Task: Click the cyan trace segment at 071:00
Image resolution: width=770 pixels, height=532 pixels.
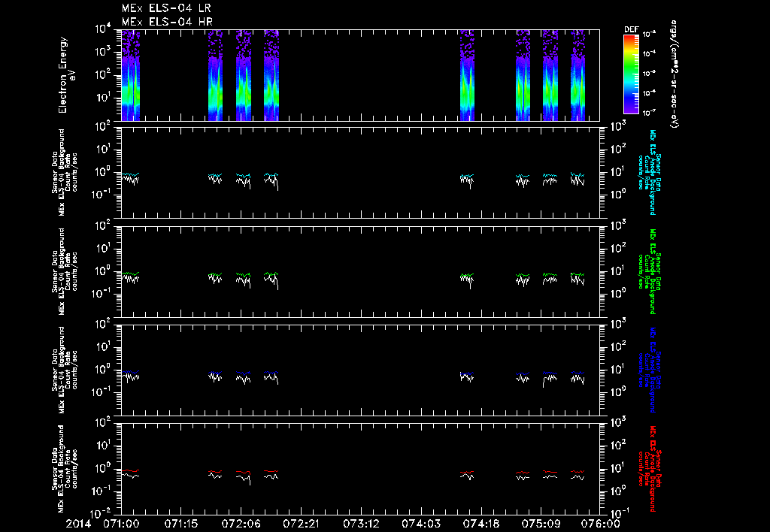Action: click(x=130, y=174)
